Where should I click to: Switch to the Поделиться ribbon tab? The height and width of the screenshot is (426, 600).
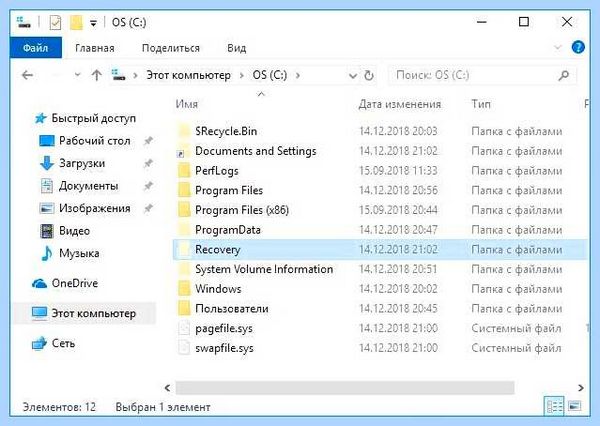click(171, 48)
